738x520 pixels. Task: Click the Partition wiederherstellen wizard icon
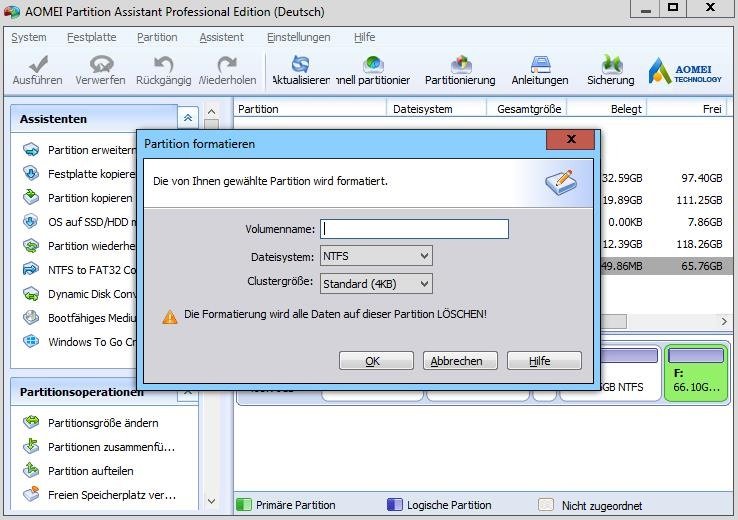pos(31,246)
